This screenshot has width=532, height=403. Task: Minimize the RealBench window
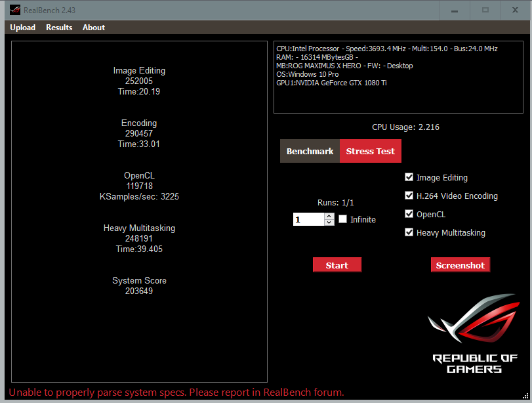point(455,11)
